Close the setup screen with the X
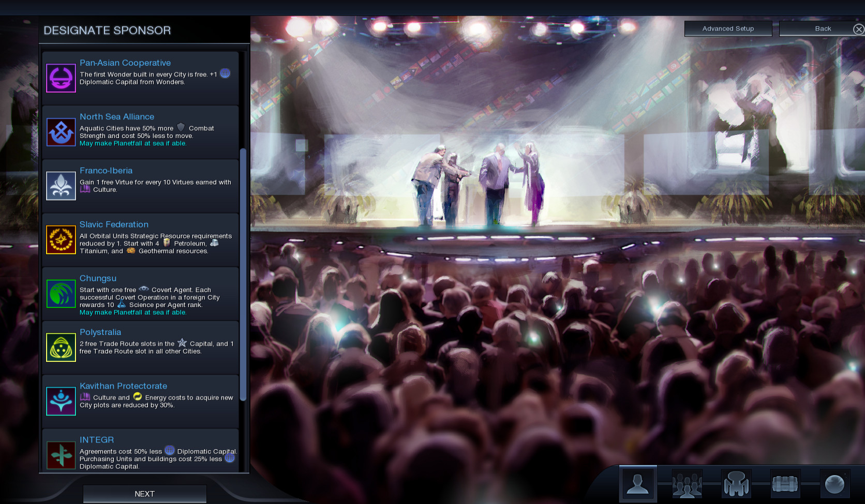 click(x=859, y=29)
